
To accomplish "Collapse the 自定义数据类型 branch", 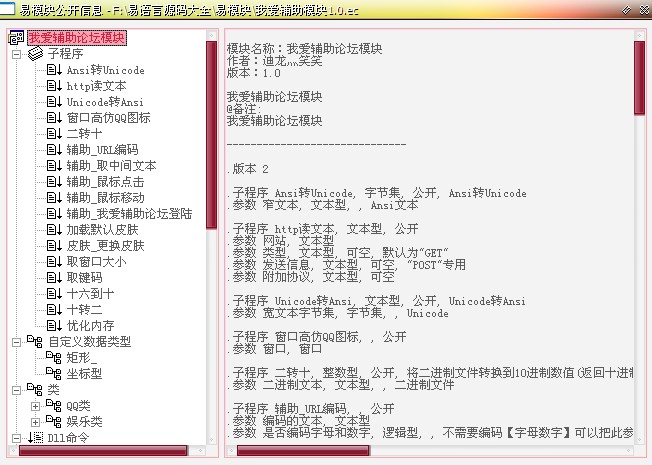I will pos(16,342).
